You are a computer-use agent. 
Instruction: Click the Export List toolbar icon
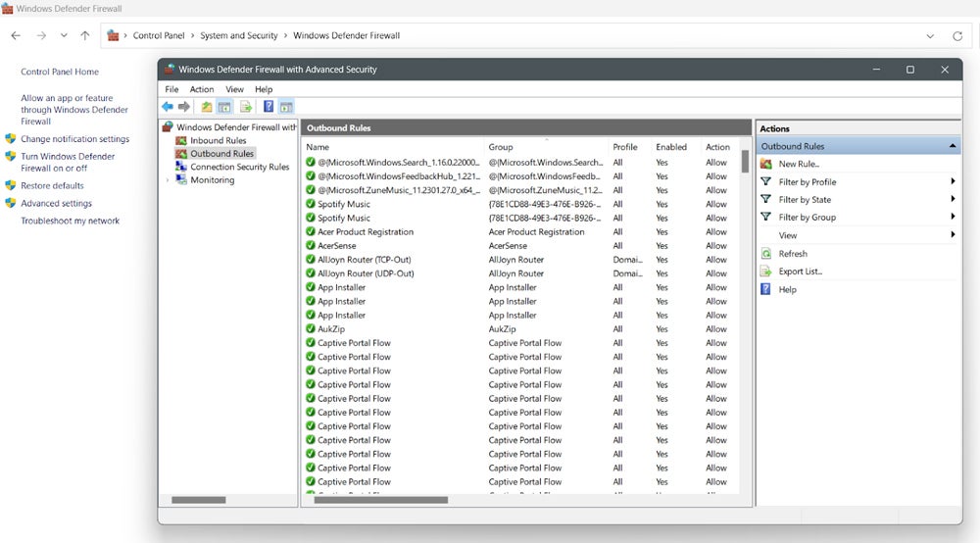click(x=246, y=107)
